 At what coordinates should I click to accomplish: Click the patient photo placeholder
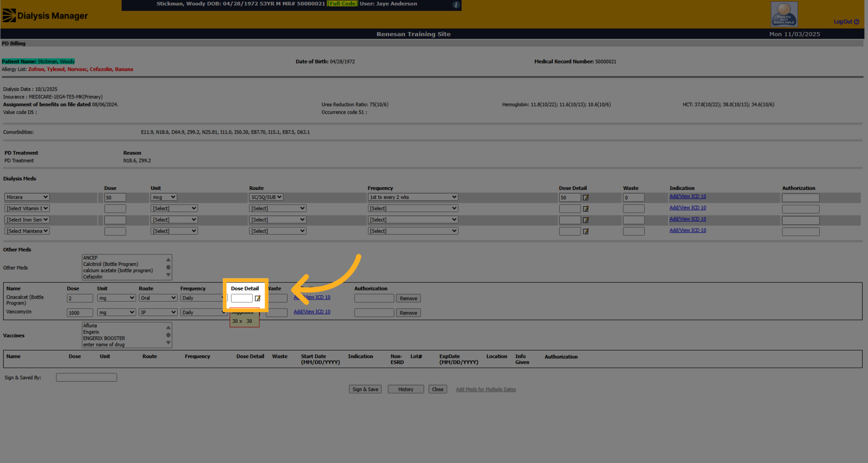[x=784, y=14]
